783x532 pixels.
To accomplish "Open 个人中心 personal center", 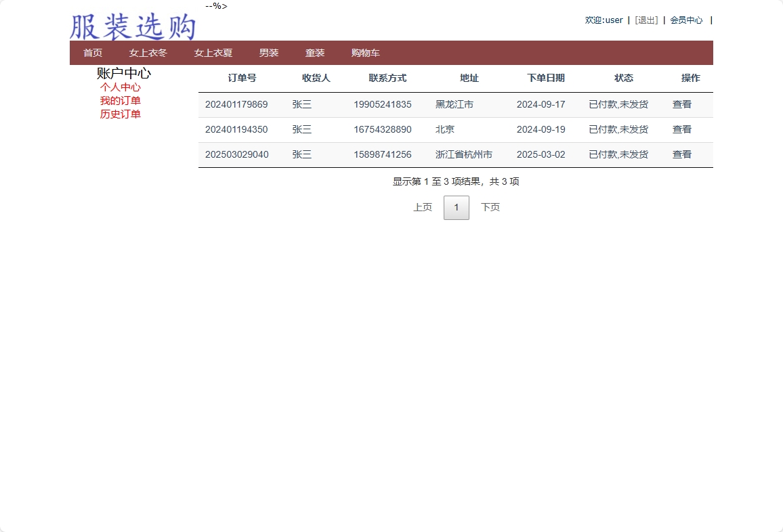I will (x=121, y=87).
